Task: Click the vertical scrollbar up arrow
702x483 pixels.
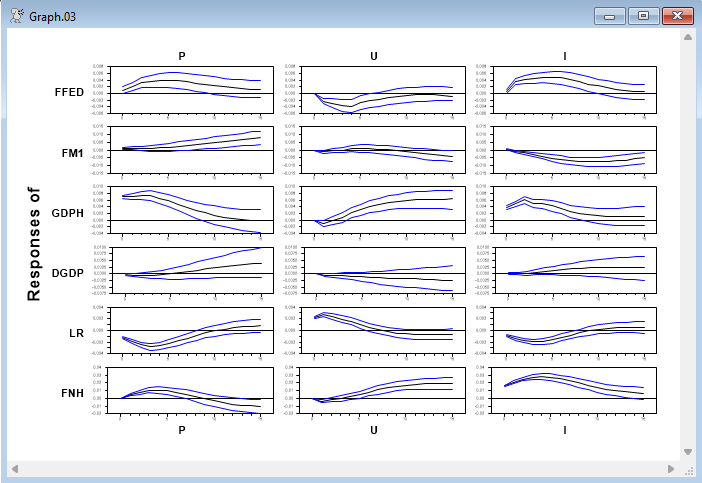Action: pos(688,37)
